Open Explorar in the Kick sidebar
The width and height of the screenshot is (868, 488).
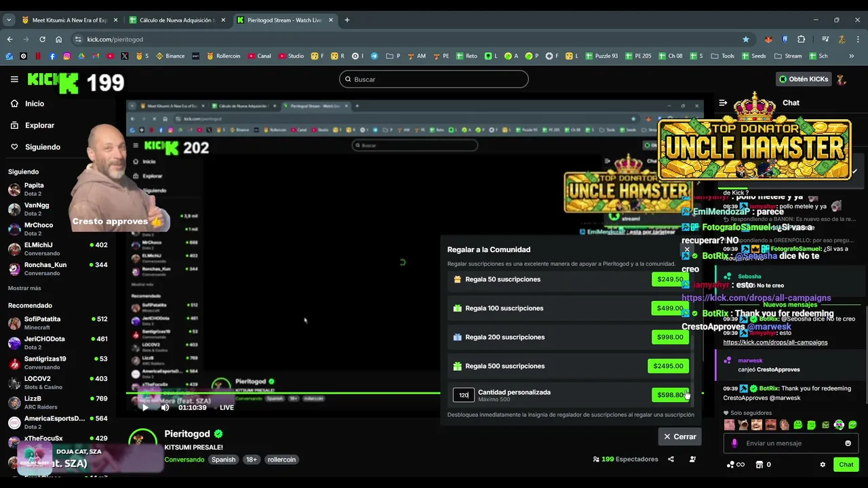[x=39, y=125]
